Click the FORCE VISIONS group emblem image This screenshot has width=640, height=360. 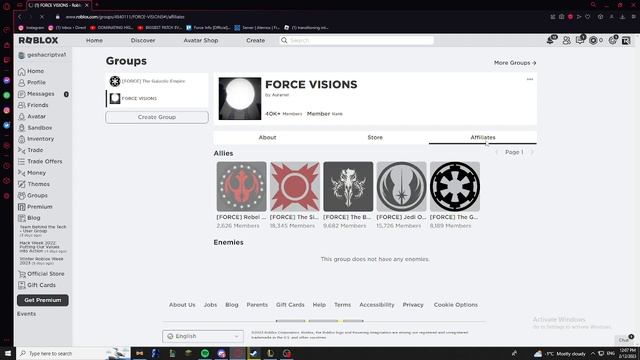click(240, 98)
